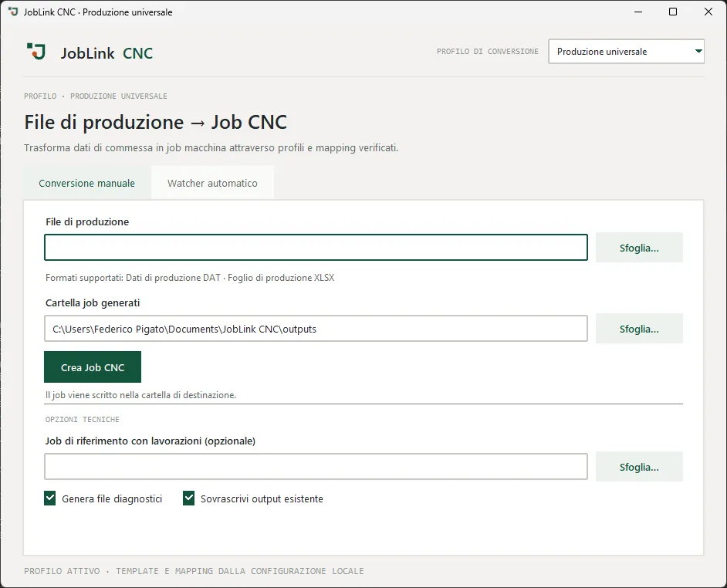Image resolution: width=727 pixels, height=588 pixels.
Task: Open the Produzione universale profile dropdown
Action: 626,52
